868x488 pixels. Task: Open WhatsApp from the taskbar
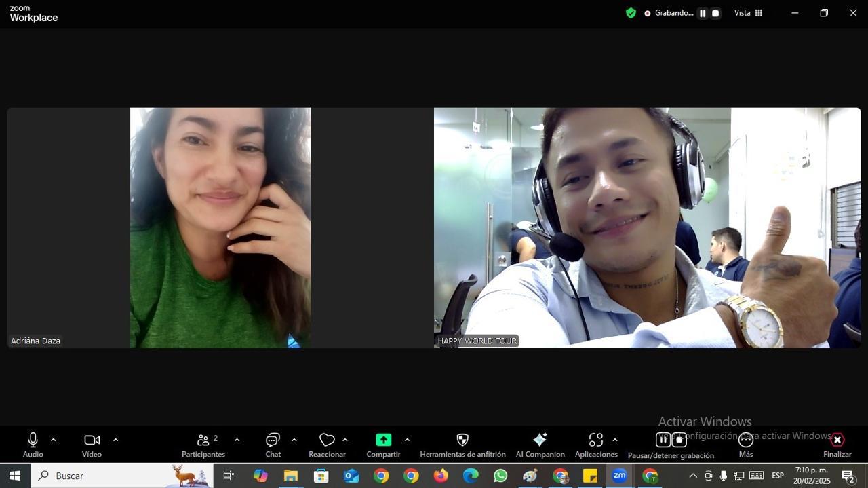(500, 476)
